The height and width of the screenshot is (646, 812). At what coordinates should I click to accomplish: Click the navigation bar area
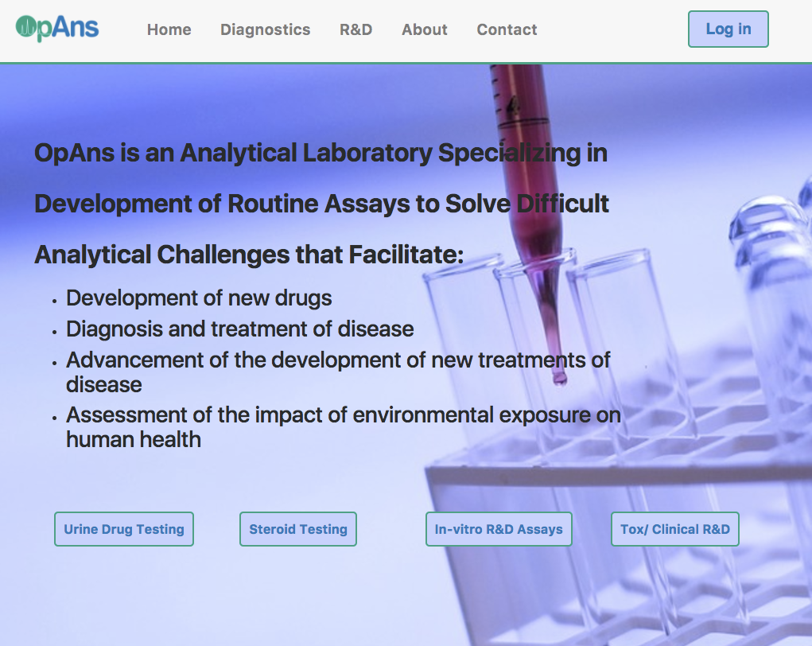coord(406,29)
